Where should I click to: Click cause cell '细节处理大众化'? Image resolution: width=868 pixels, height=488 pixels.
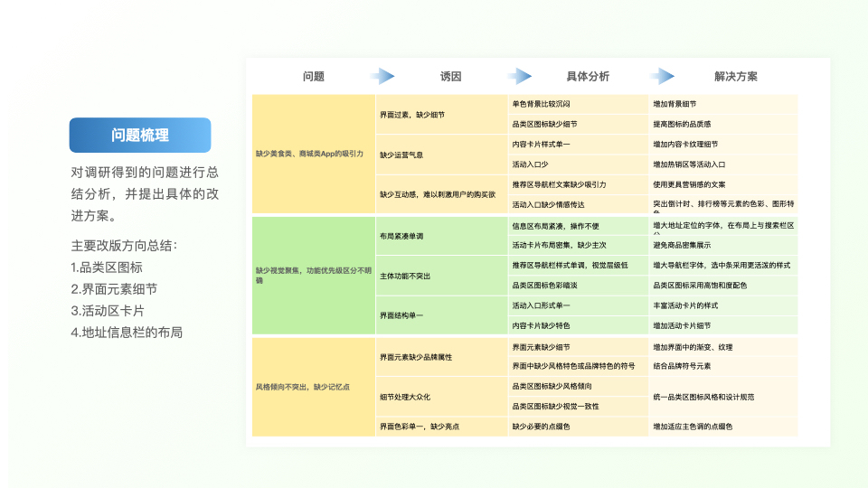pyautogui.click(x=442, y=397)
